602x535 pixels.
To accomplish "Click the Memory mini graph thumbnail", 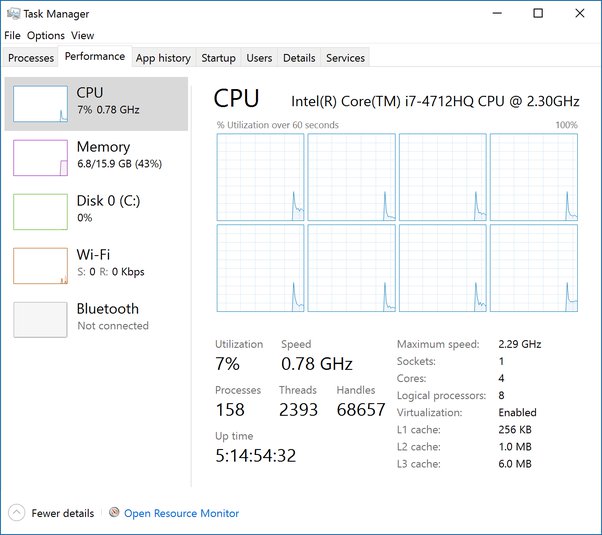I will (x=40, y=158).
